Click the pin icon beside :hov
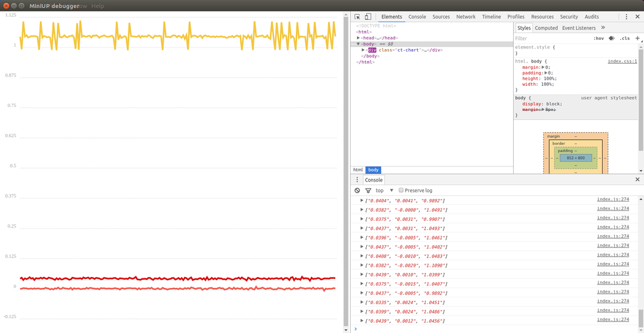 tap(612, 38)
